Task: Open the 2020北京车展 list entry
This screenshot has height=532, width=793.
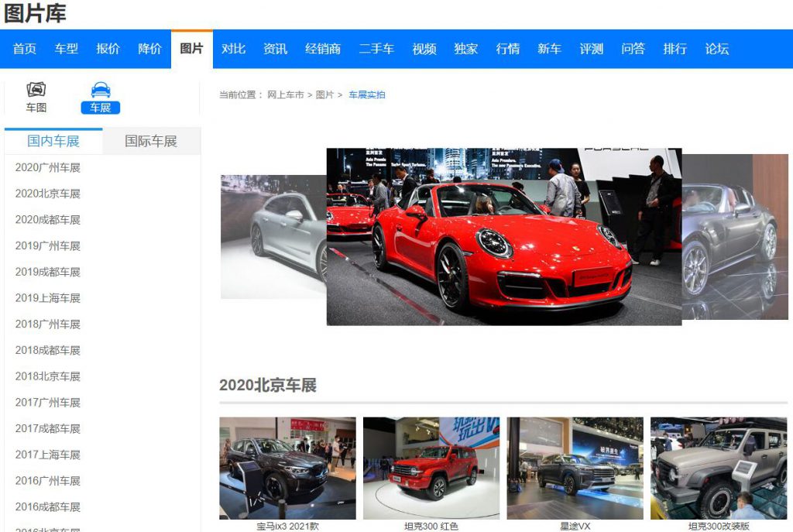Action: (50, 193)
